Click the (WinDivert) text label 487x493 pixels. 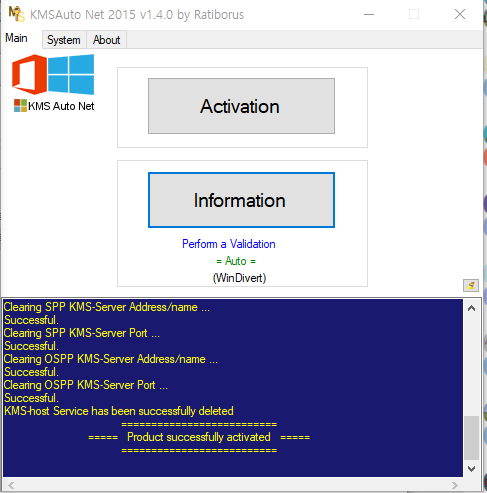(239, 278)
